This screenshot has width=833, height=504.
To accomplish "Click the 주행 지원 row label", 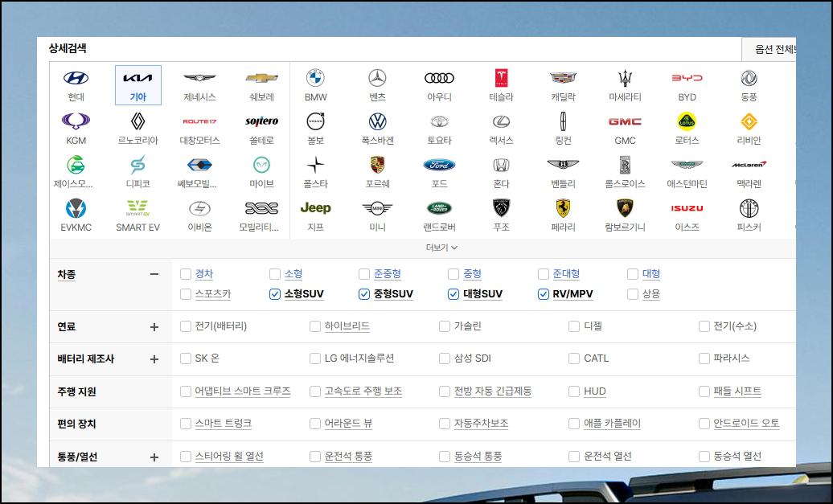I will point(76,392).
